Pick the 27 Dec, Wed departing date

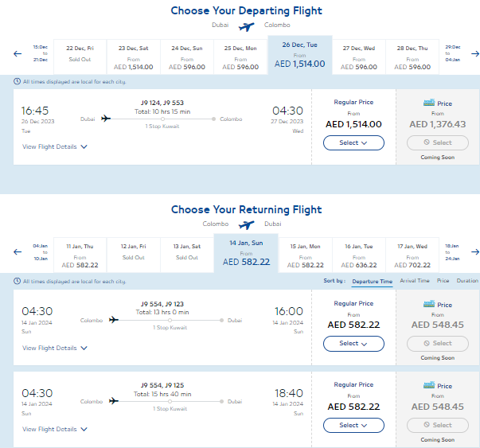(x=359, y=57)
